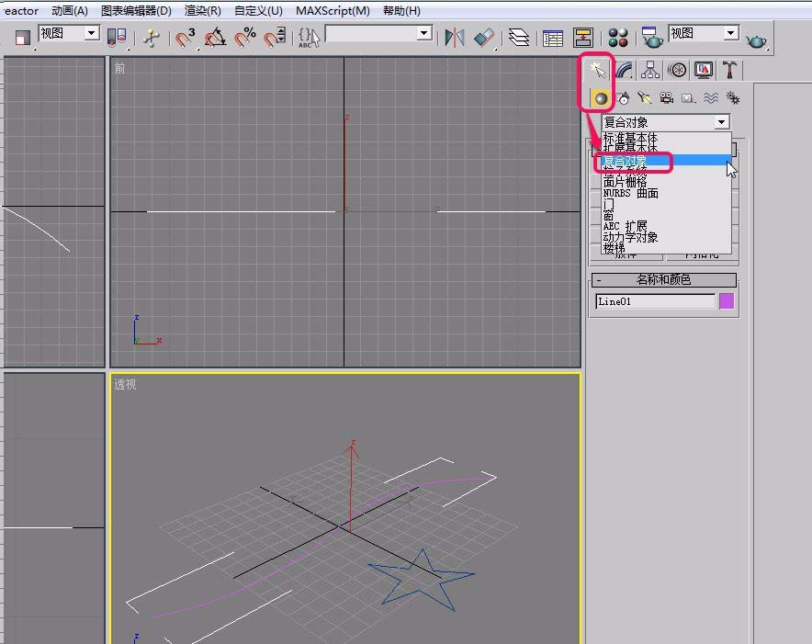The height and width of the screenshot is (644, 812).
Task: Open the Motion panel tab
Action: pos(677,70)
